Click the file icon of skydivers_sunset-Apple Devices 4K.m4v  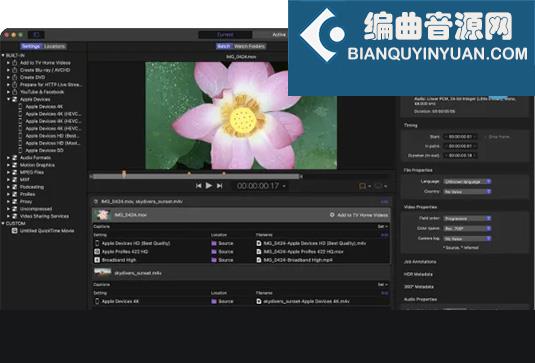(259, 301)
